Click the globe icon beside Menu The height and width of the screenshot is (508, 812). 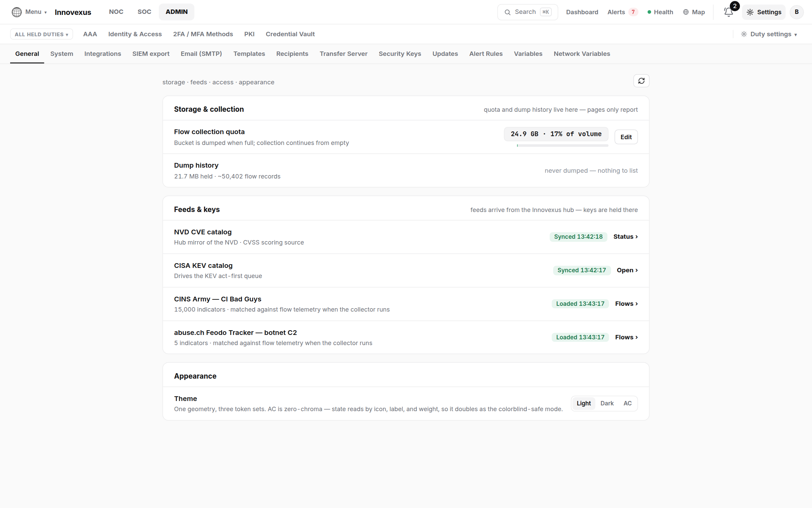point(17,12)
